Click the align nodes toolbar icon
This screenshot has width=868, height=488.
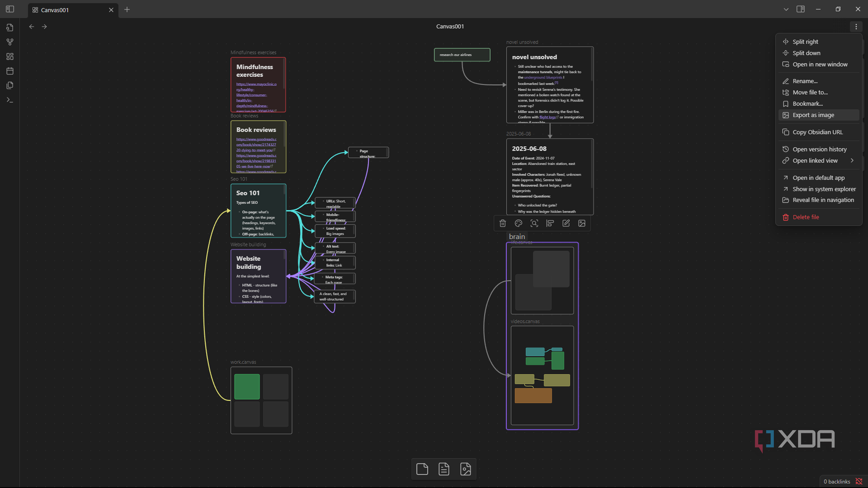[x=550, y=223]
